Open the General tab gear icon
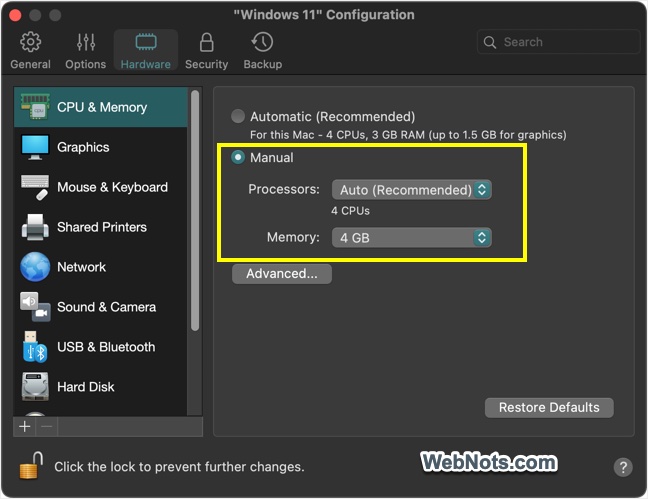The width and height of the screenshot is (648, 499). click(31, 42)
